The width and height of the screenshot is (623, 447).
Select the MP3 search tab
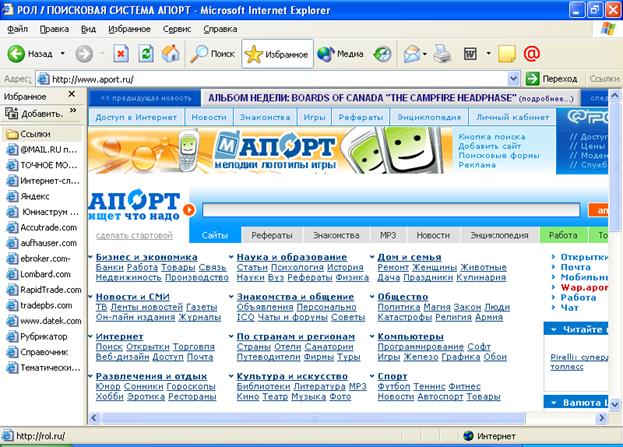tap(388, 235)
